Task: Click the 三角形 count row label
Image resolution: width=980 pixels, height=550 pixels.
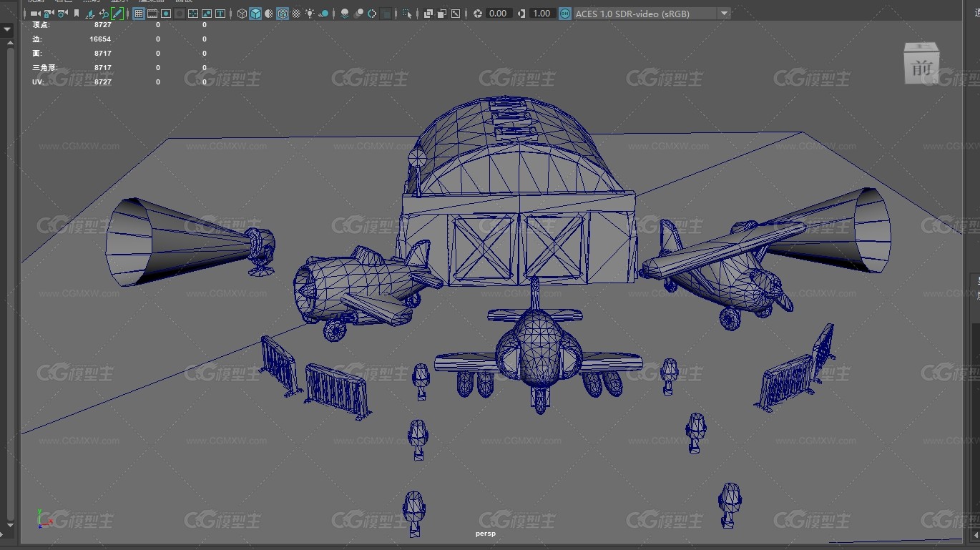Action: click(44, 68)
